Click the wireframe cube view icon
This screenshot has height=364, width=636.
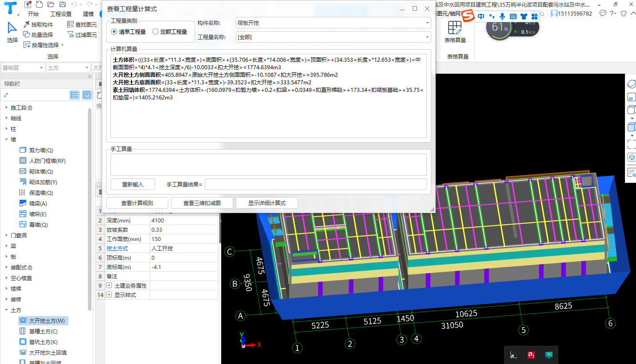[631, 110]
